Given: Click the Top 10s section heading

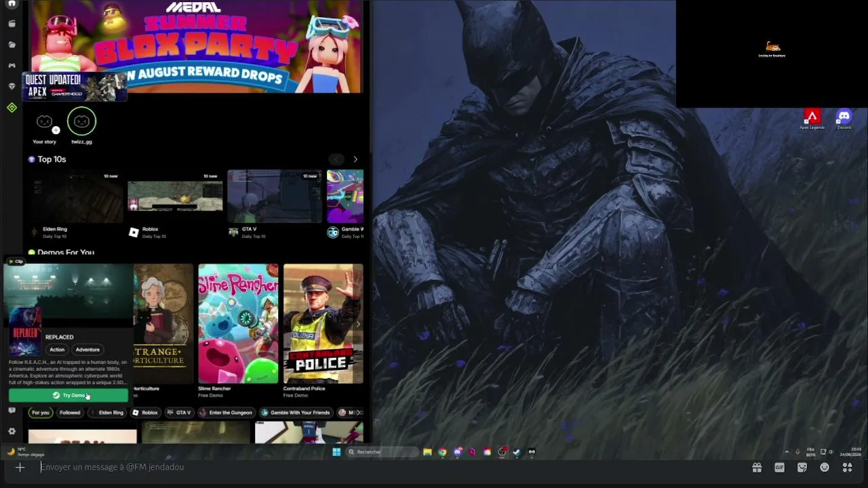Looking at the screenshot, I should click(52, 159).
